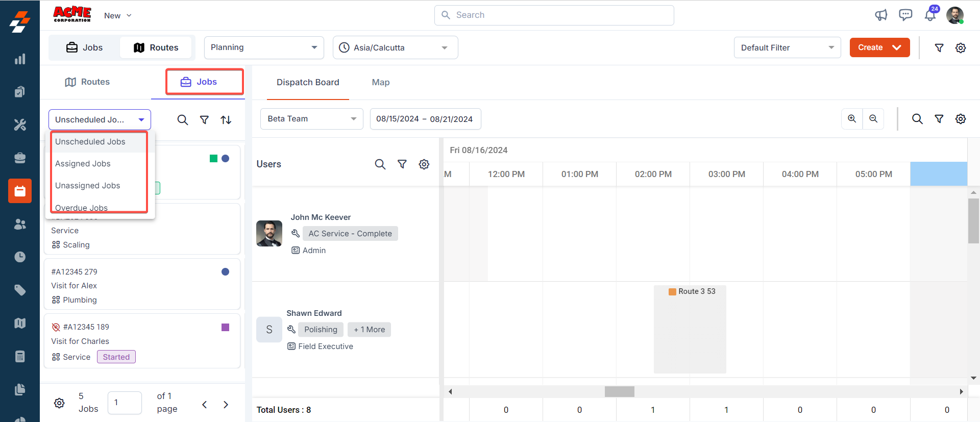Viewport: 980px width, 422px height.
Task: Switch to the top Routes toggle
Action: pos(156,47)
